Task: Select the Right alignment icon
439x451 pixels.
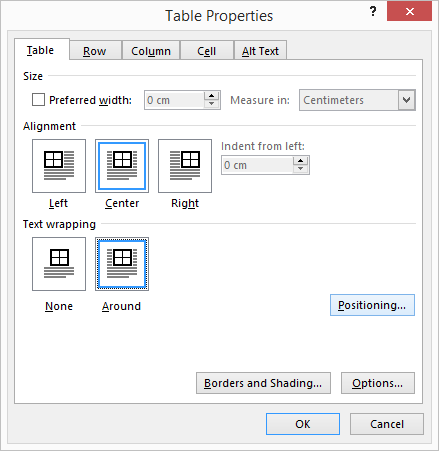Action: (x=185, y=166)
